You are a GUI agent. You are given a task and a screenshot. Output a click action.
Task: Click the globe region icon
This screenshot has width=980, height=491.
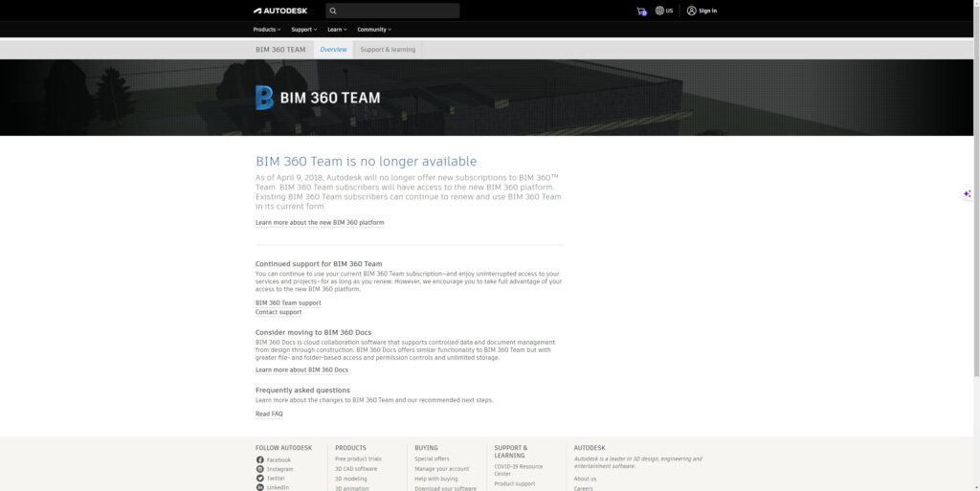click(659, 11)
